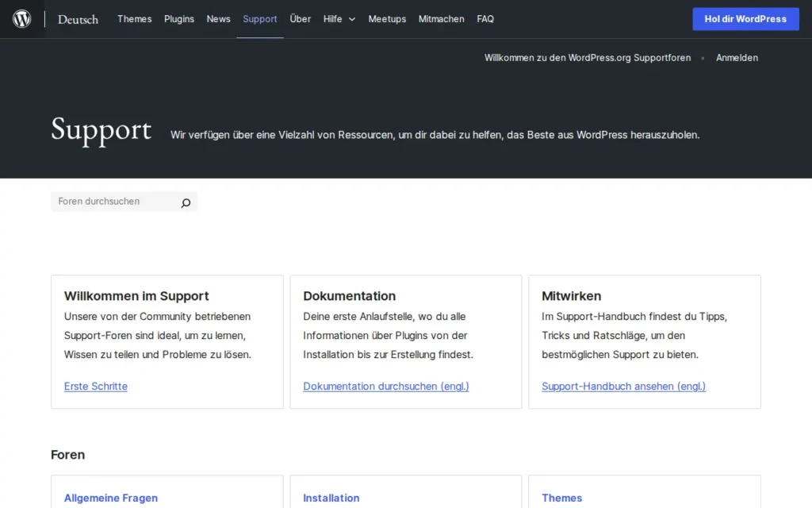Open the Meetups nav link
The height and width of the screenshot is (508, 812).
[x=387, y=19]
